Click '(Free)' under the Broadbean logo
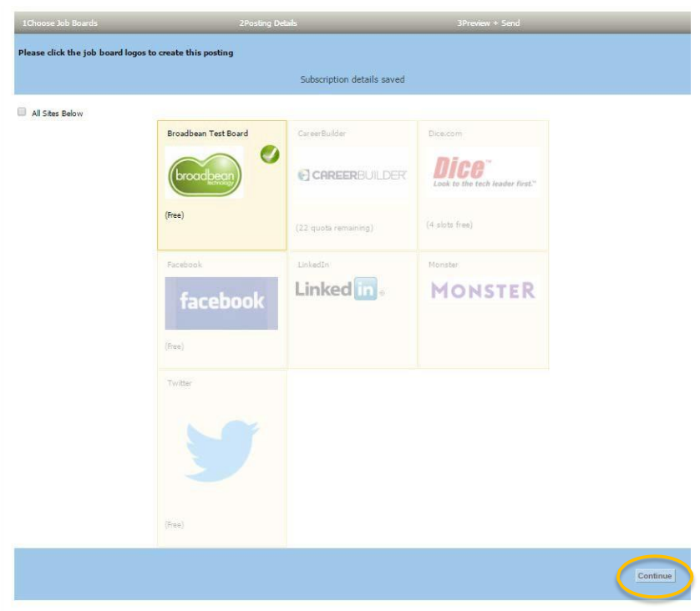This screenshot has width=700, height=611. 175,215
